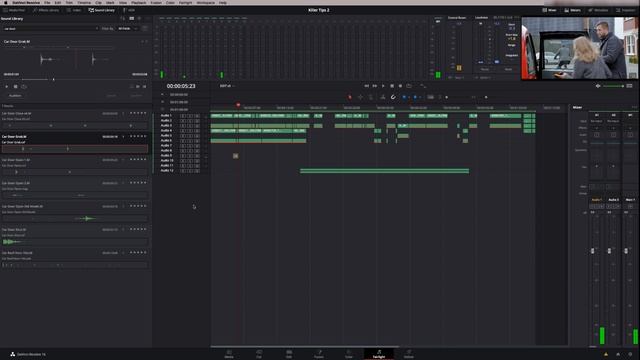Toggle the Mixer panel button top right
The image size is (640, 360).
549,10
